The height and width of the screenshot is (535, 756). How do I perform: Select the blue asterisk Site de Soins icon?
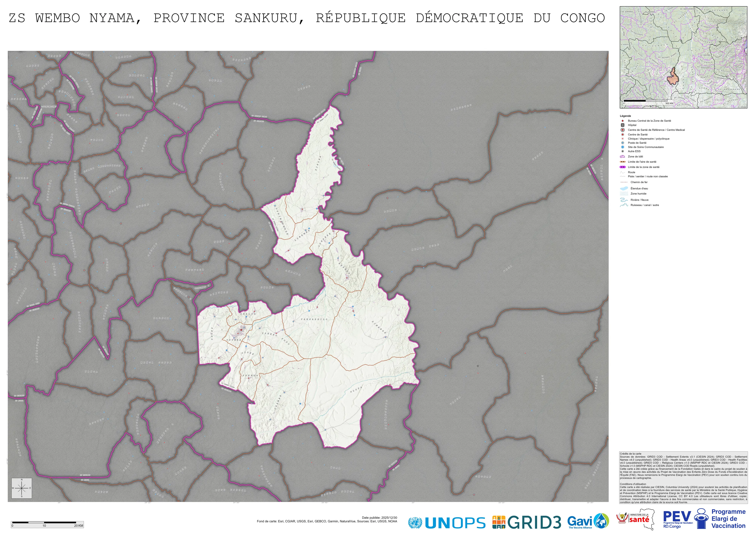tap(622, 147)
